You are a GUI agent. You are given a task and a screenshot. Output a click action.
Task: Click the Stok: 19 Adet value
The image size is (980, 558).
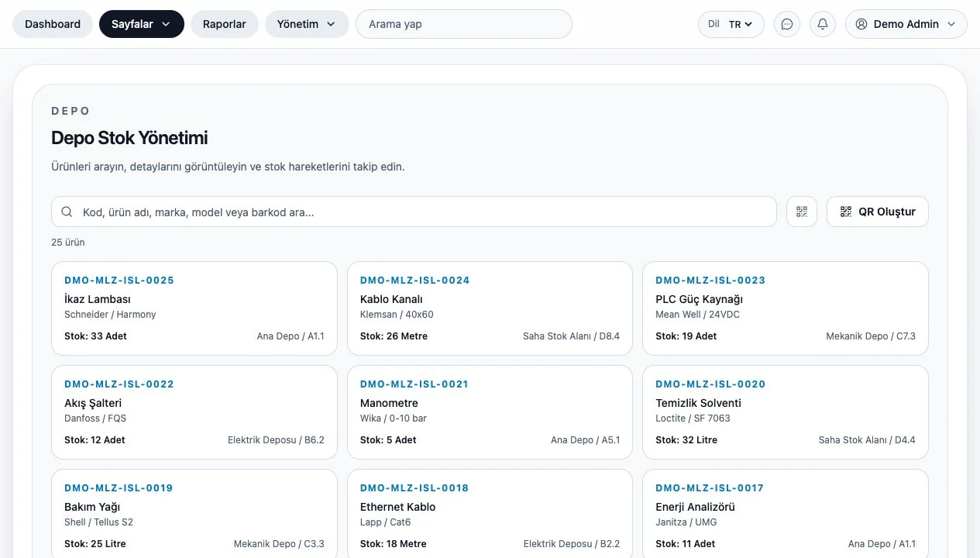pos(686,336)
